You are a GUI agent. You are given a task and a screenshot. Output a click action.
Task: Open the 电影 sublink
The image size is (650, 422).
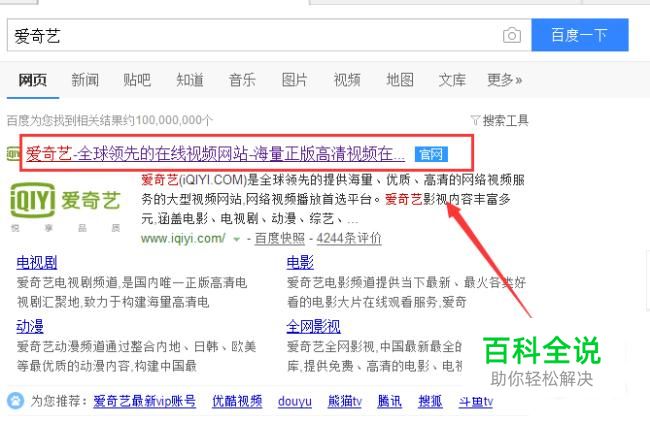300,262
